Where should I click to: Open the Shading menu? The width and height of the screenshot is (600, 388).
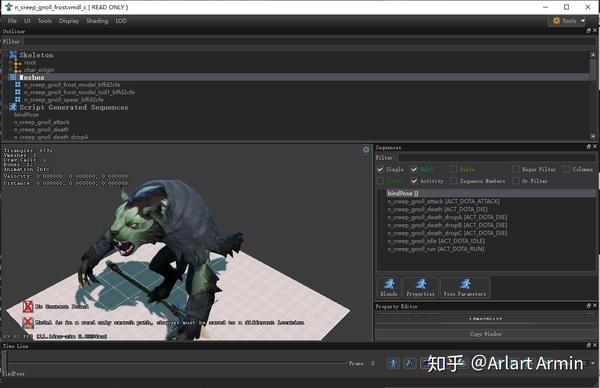[x=97, y=21]
